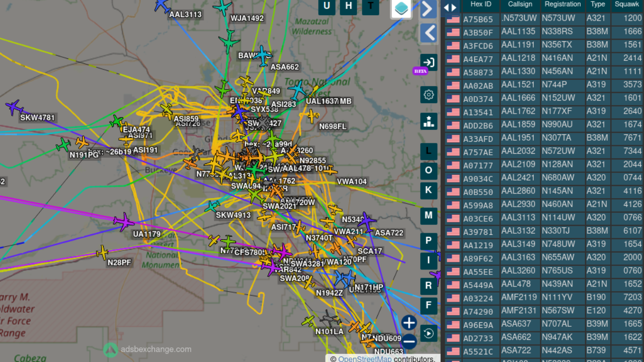The image size is (644, 362).
Task: Open the settings gear on the map
Action: tap(429, 95)
